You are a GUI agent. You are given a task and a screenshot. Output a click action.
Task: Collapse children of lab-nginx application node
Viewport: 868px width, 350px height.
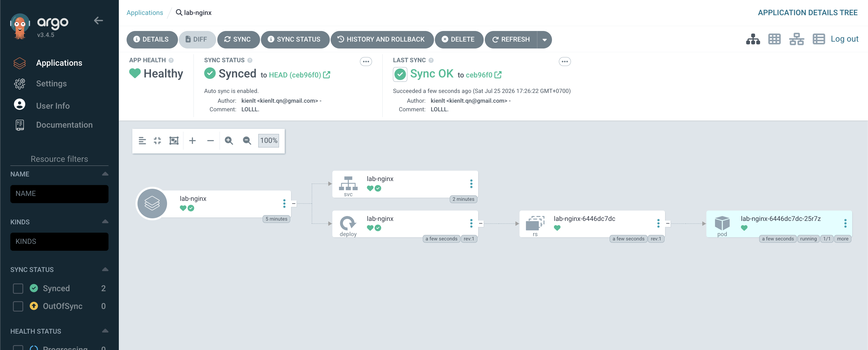tap(294, 203)
